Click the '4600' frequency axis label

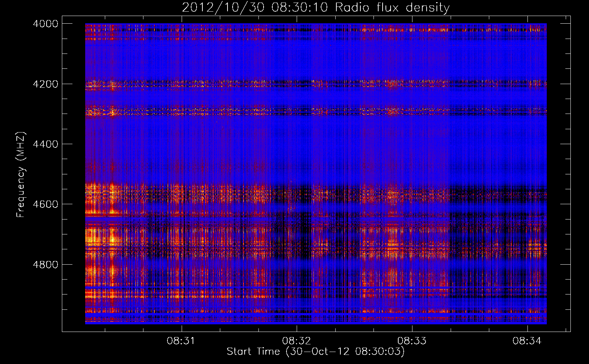[46, 204]
